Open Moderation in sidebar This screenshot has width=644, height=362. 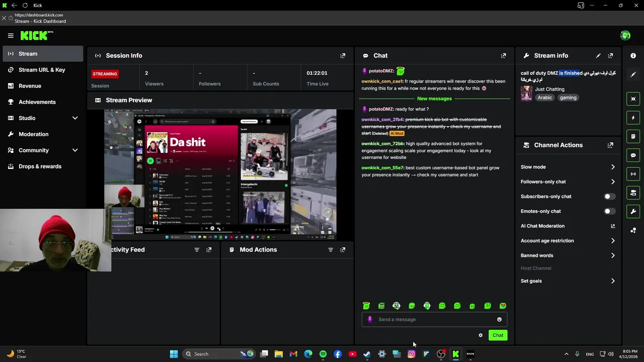click(x=42, y=134)
